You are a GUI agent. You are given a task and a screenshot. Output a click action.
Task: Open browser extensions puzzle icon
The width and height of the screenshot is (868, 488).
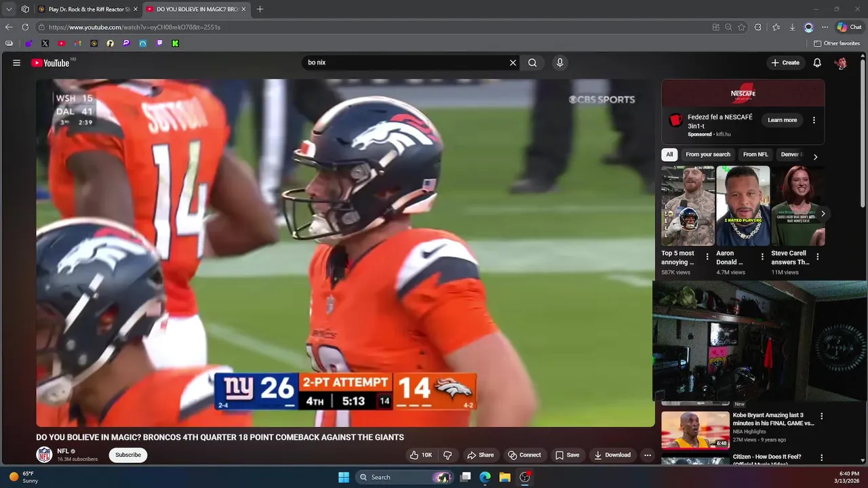coord(758,27)
